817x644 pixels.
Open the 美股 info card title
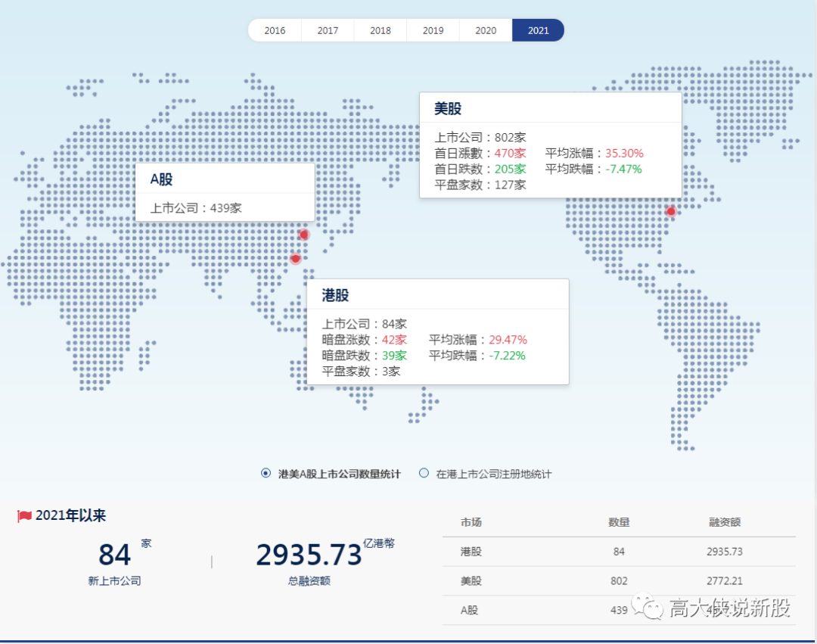tap(448, 108)
